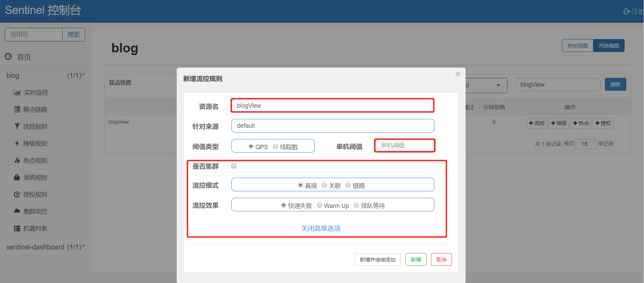644x283 pixels.
Task: Open 降级规则 in the sidebar
Action: [x=35, y=143]
